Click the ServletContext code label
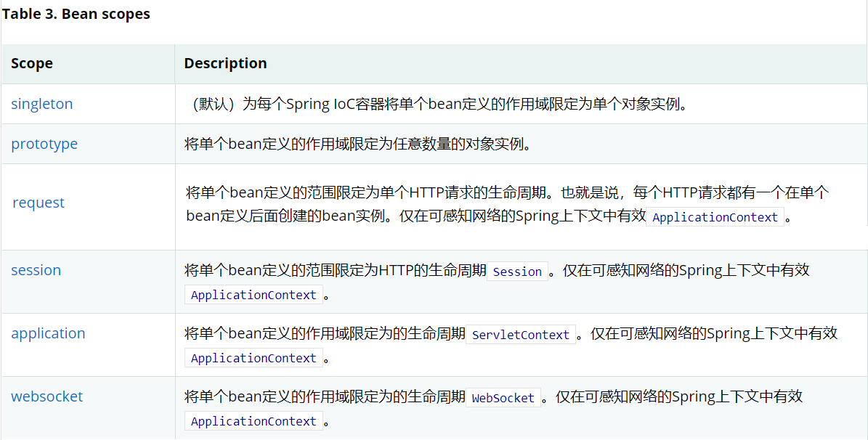Screen dimensions: 868x440 [521, 335]
